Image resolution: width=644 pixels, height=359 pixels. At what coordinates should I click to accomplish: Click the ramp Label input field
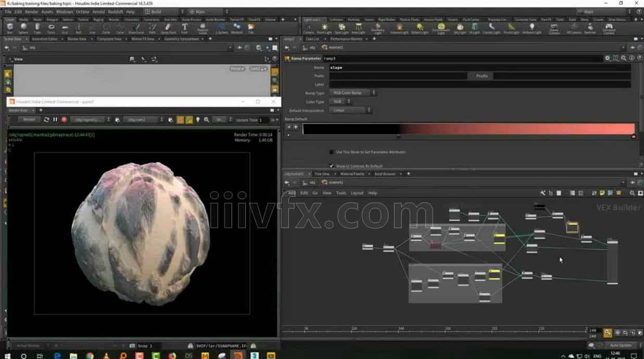[x=479, y=84]
